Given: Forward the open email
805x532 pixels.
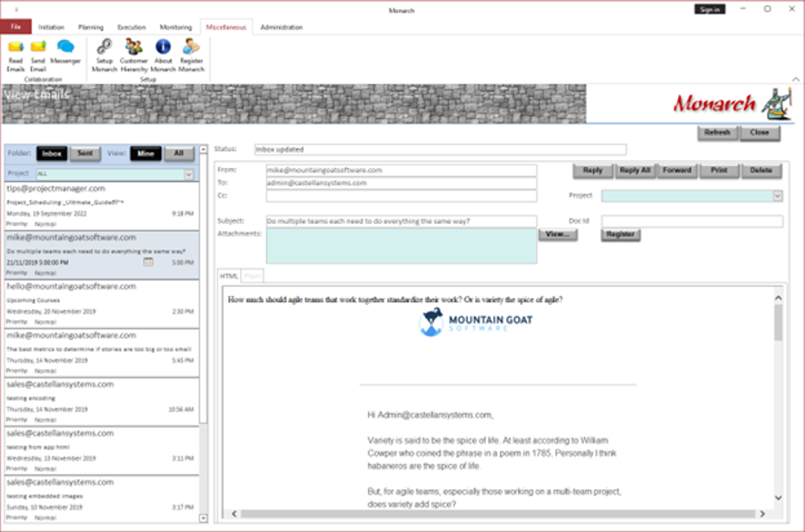Looking at the screenshot, I should 677,170.
